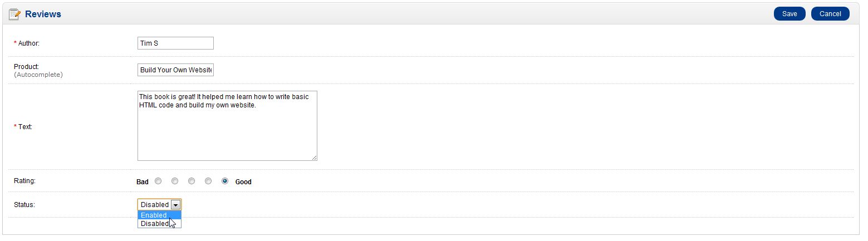
Task: Click the Status dropdown arrow
Action: point(175,205)
